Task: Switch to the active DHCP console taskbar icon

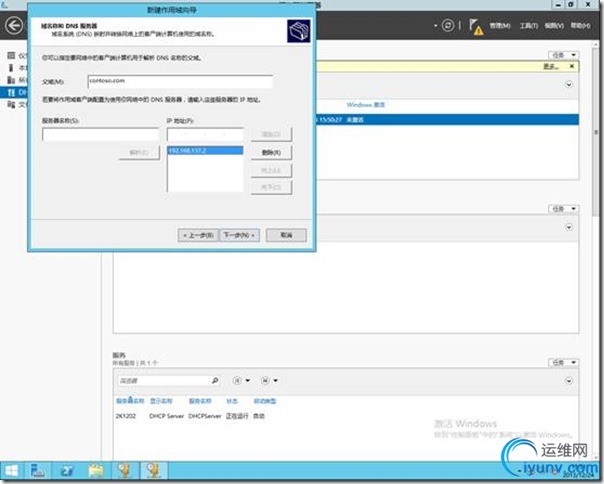Action: 154,471
